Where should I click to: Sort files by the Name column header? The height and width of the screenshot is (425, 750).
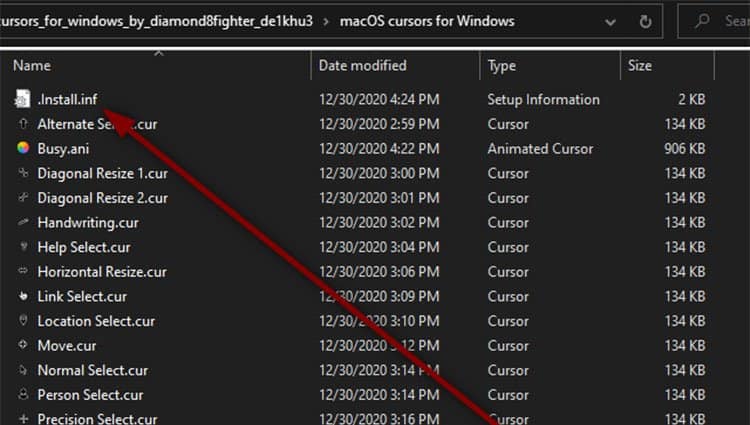(x=32, y=65)
